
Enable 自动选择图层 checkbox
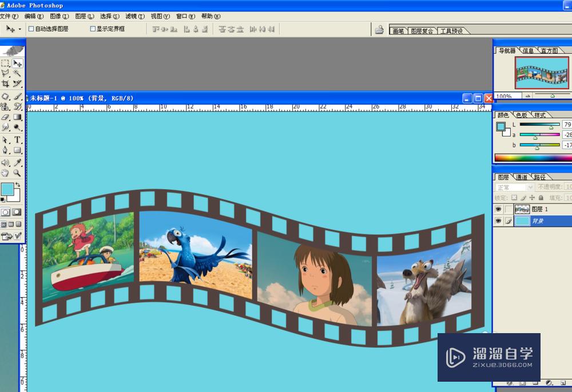31,29
